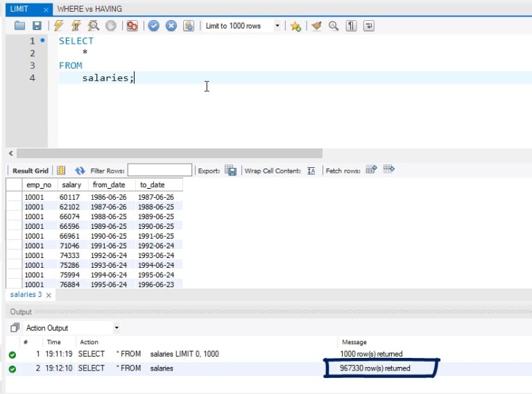Toggle Wrap Cell Content in the result grid

tap(311, 171)
